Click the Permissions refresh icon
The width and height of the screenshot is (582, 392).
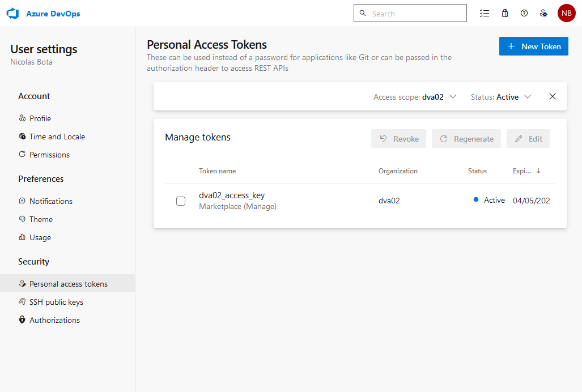tap(22, 154)
